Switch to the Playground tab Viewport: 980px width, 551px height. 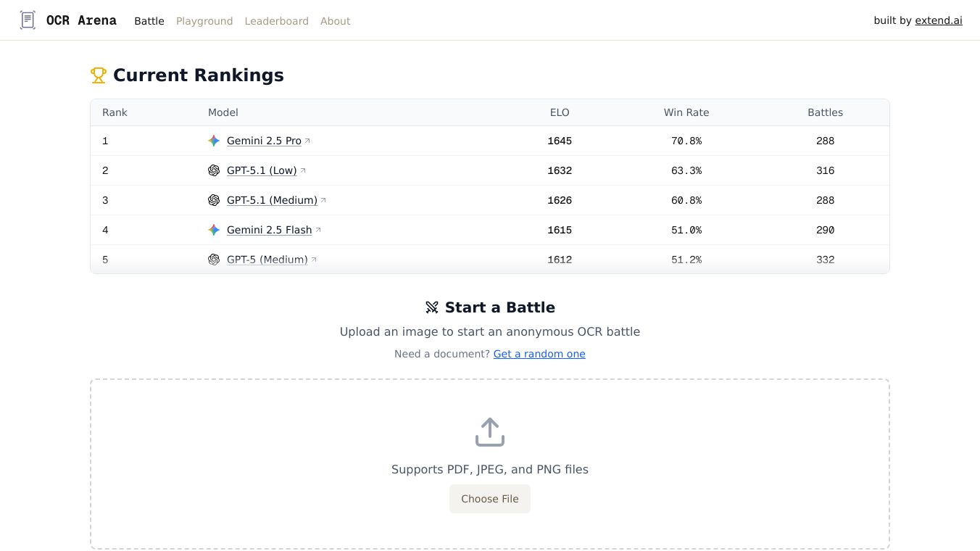point(204,21)
